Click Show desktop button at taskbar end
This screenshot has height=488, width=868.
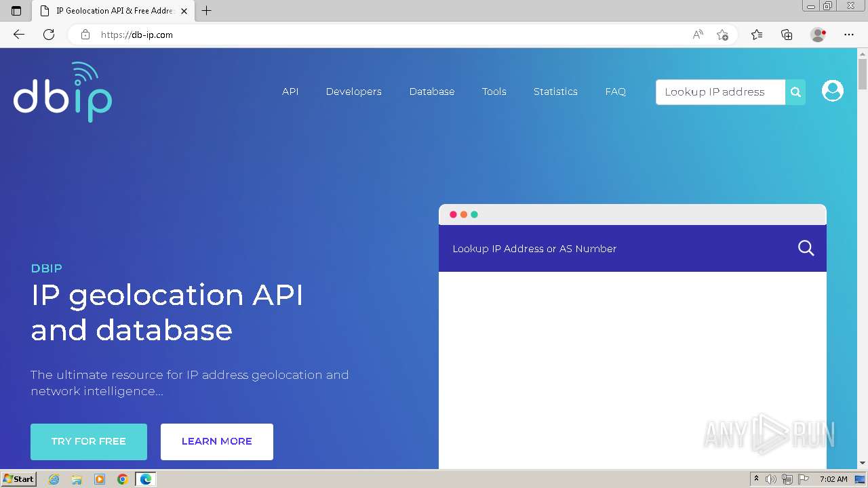click(x=861, y=479)
